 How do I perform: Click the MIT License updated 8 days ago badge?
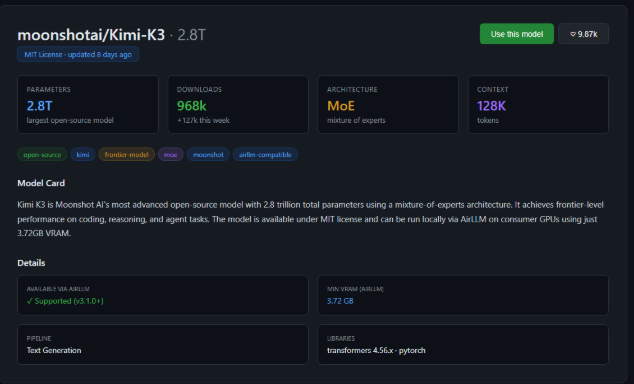point(78,54)
